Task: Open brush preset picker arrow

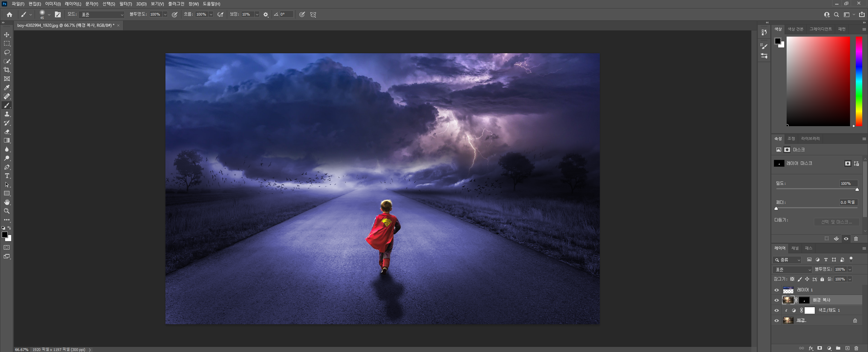Action: coord(49,15)
